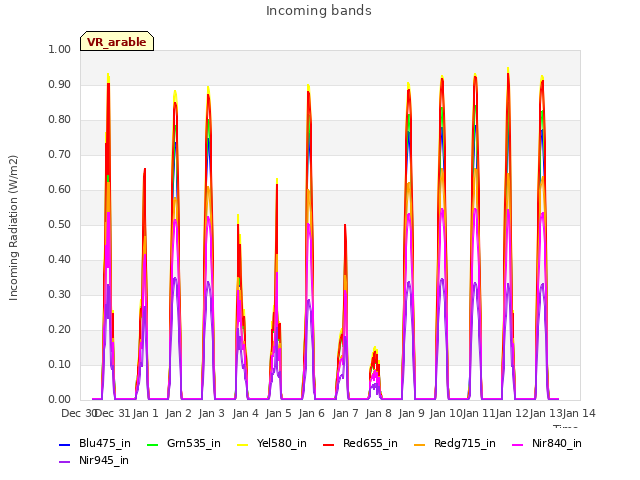This screenshot has height=480, width=640.
Task: Click the Jan 4 x-axis date label
Action: [x=245, y=413]
